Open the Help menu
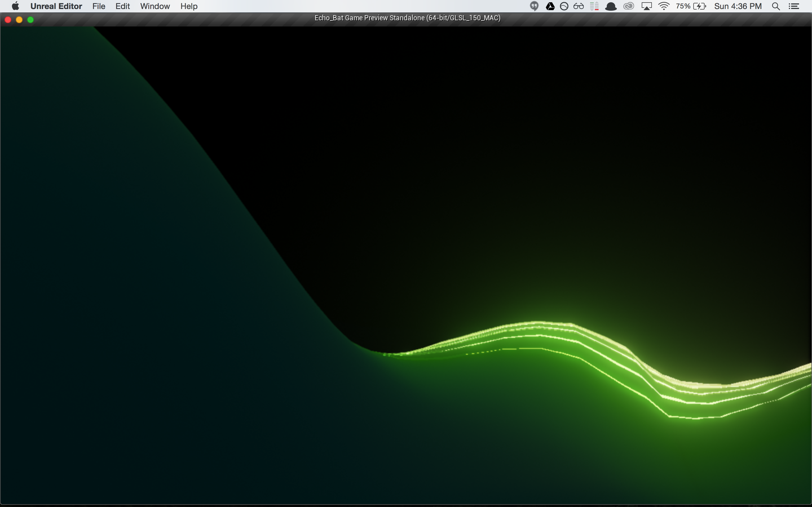The height and width of the screenshot is (507, 812). pyautogui.click(x=189, y=6)
